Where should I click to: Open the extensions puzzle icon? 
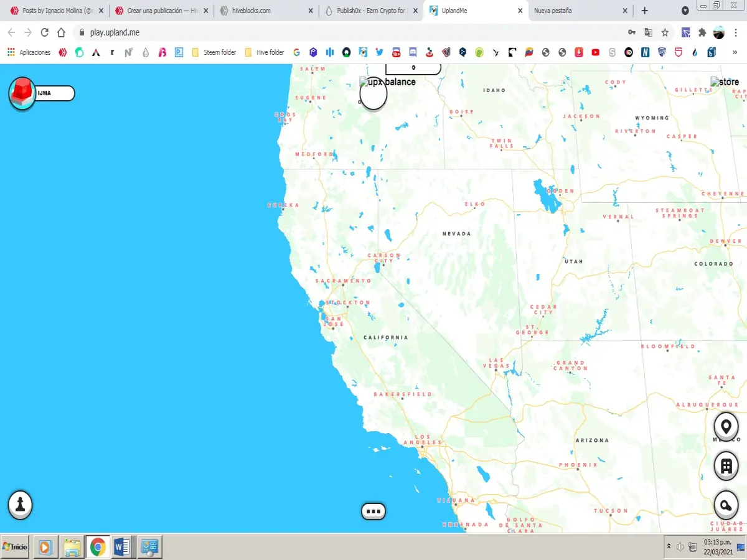(x=702, y=32)
